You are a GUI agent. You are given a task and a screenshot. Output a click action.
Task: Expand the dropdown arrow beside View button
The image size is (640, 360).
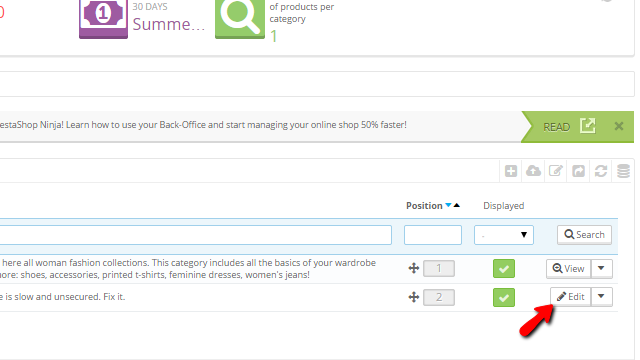click(x=601, y=269)
